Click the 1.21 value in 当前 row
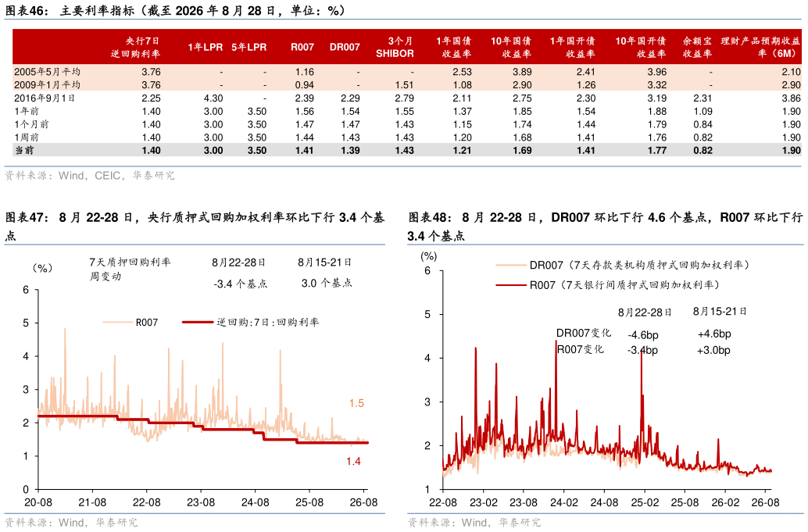This screenshot has width=808, height=532. point(462,150)
